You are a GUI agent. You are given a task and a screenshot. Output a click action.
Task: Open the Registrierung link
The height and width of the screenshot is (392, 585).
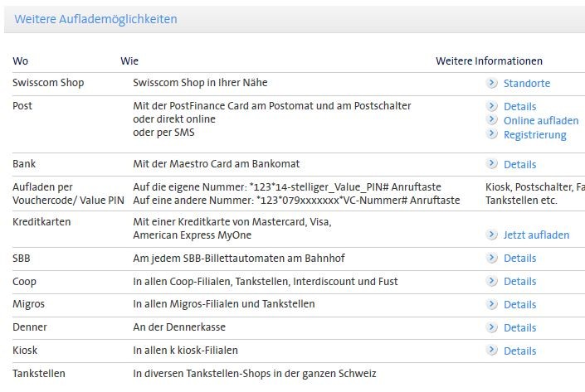pyautogui.click(x=534, y=135)
